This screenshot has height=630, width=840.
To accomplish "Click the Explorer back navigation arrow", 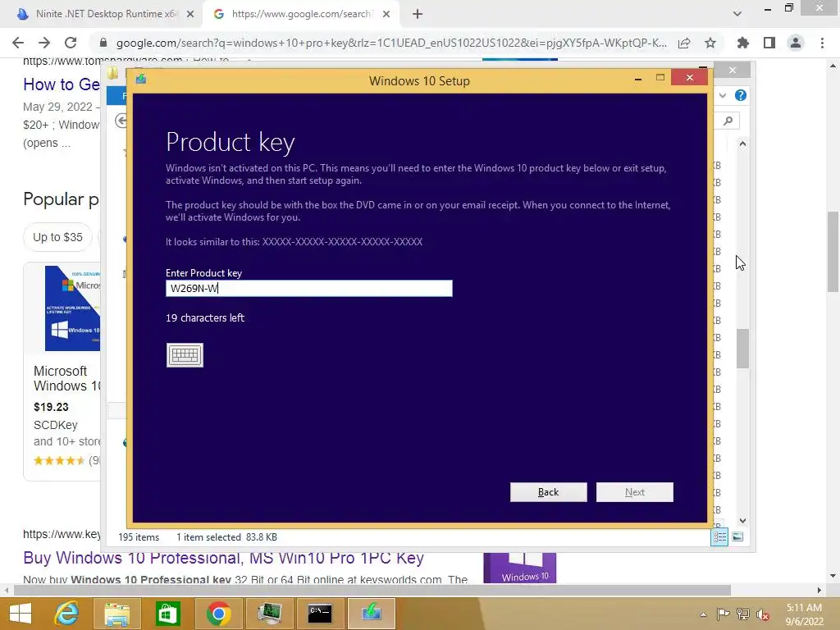I will [x=121, y=121].
